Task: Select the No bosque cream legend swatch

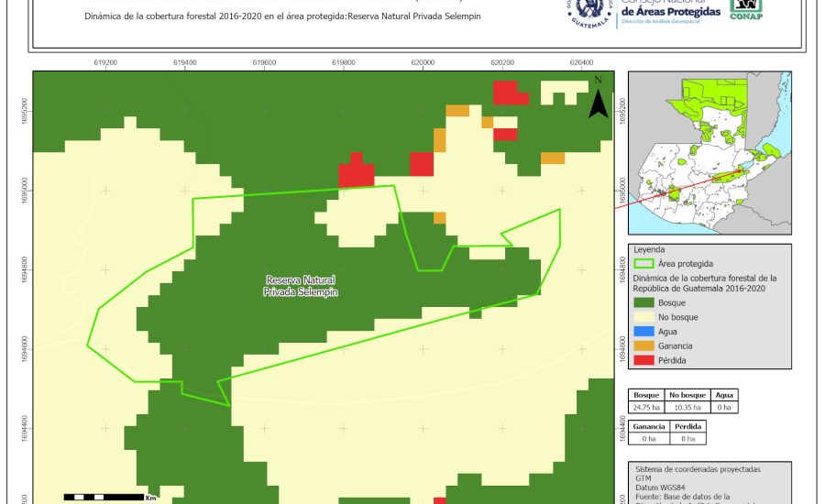Action: coord(643,317)
